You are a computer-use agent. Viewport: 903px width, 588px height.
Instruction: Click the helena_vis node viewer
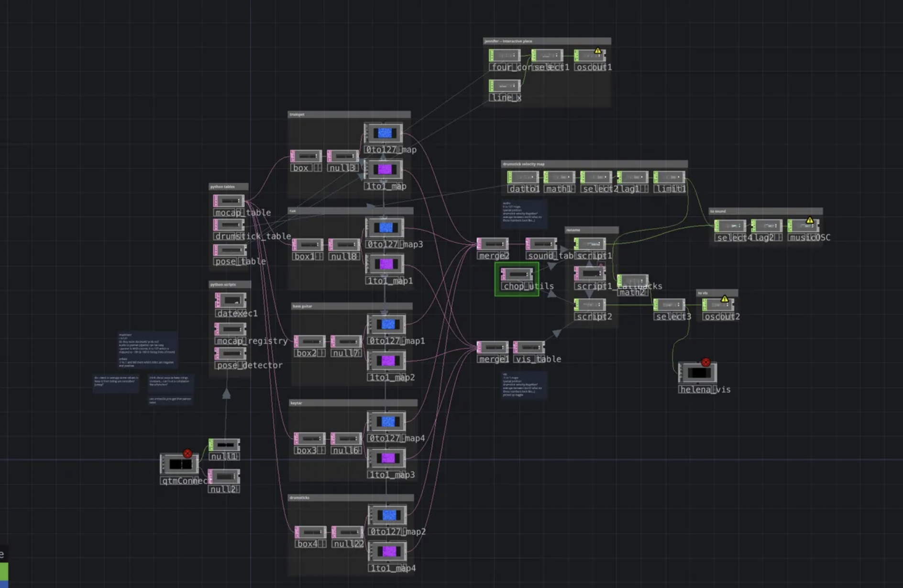(698, 373)
